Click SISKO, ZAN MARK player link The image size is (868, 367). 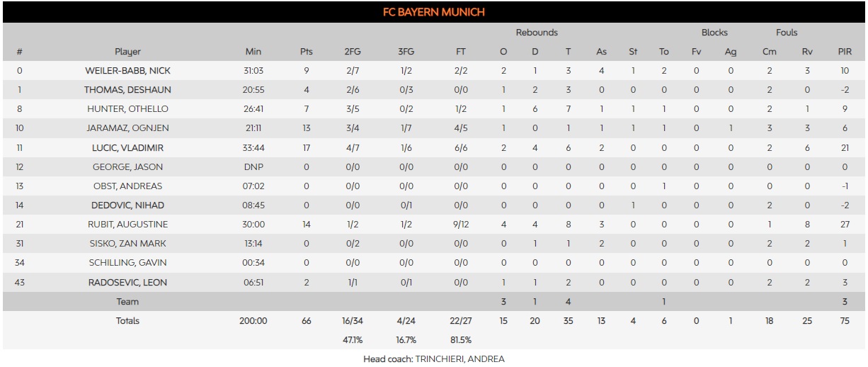click(x=127, y=244)
